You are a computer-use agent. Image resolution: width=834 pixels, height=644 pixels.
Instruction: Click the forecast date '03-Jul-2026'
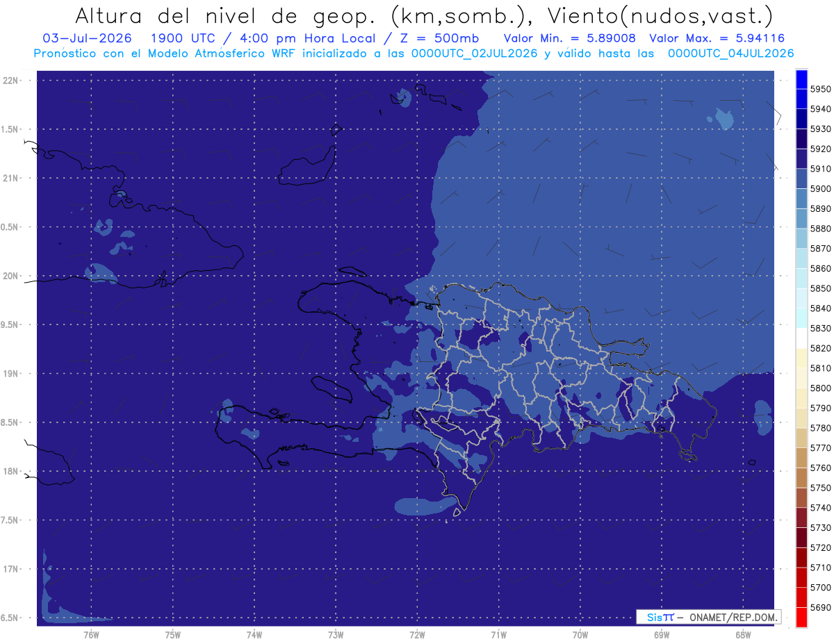(x=87, y=38)
